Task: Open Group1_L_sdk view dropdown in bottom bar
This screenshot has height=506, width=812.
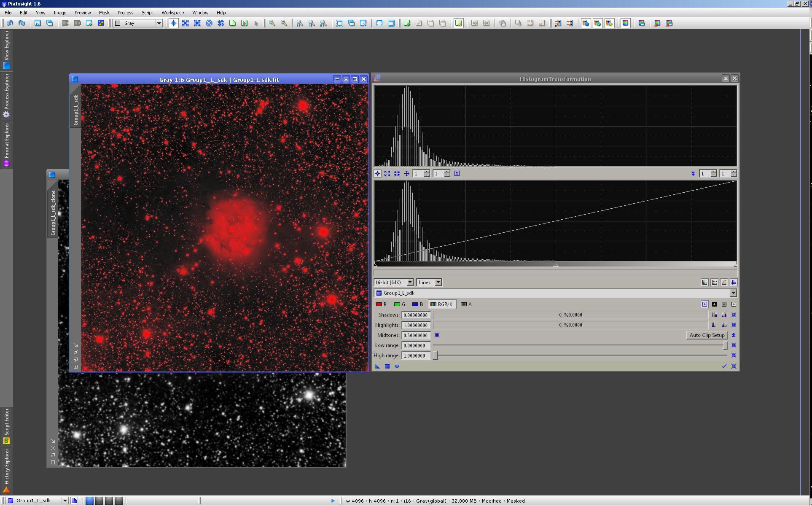Action: point(37,501)
